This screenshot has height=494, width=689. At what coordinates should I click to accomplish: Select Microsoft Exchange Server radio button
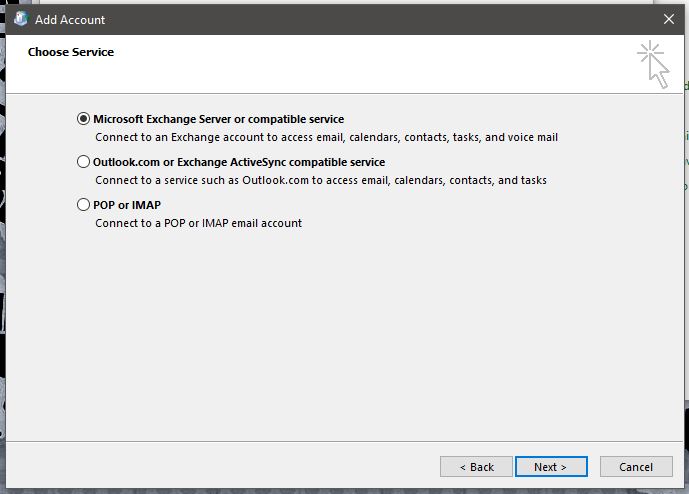(x=83, y=119)
